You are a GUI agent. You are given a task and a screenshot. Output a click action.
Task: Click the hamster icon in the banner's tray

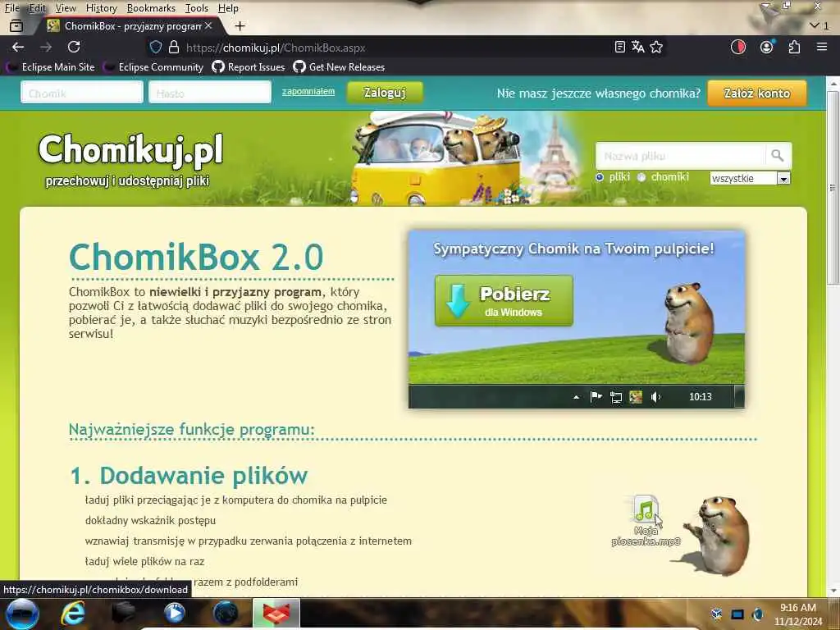[636, 397]
